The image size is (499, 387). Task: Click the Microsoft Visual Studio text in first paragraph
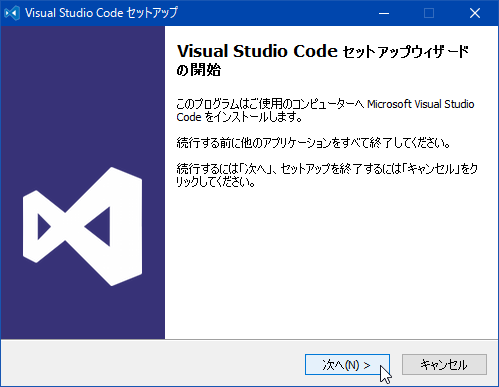(x=421, y=104)
